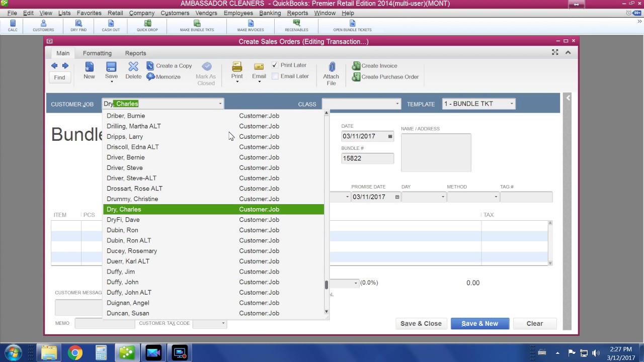
Task: Click Create Invoice
Action: [x=375, y=66]
